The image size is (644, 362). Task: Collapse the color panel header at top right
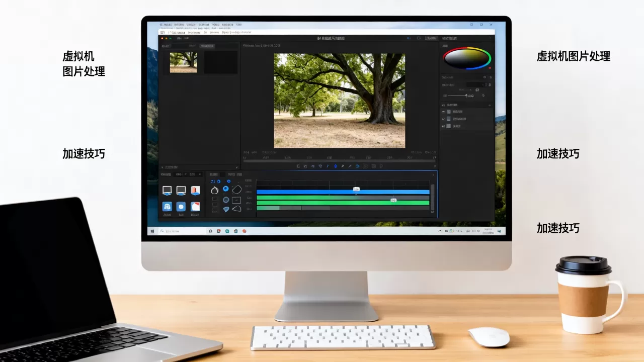(x=490, y=38)
